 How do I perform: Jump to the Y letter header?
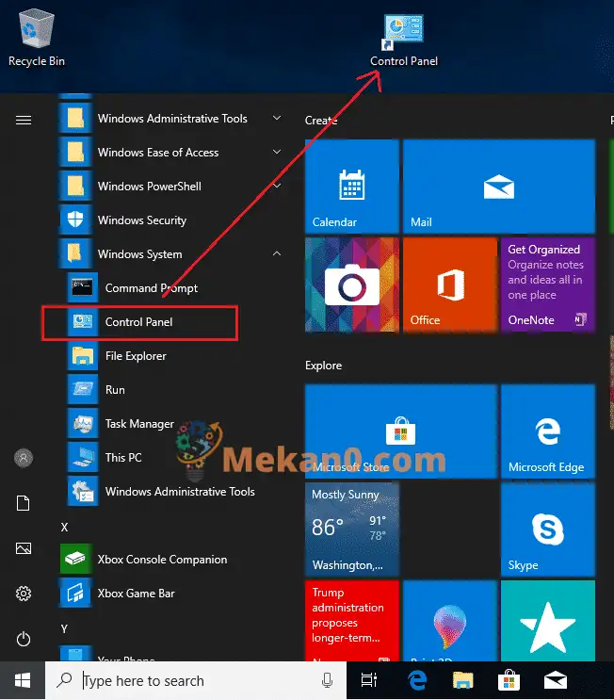tap(65, 629)
